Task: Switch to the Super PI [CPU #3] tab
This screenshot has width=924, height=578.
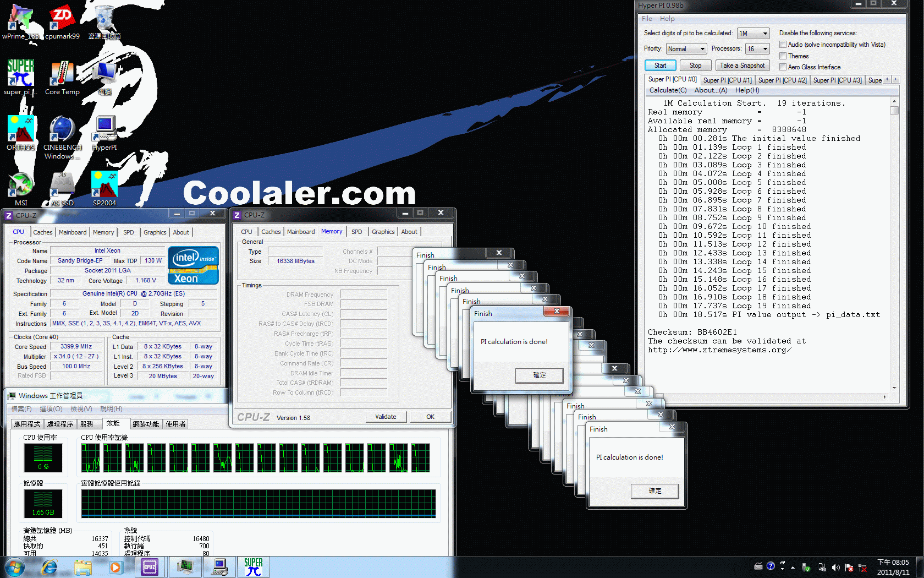Action: click(837, 80)
